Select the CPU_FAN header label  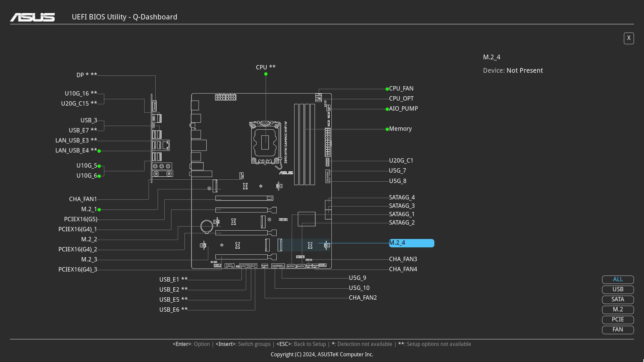pyautogui.click(x=401, y=88)
